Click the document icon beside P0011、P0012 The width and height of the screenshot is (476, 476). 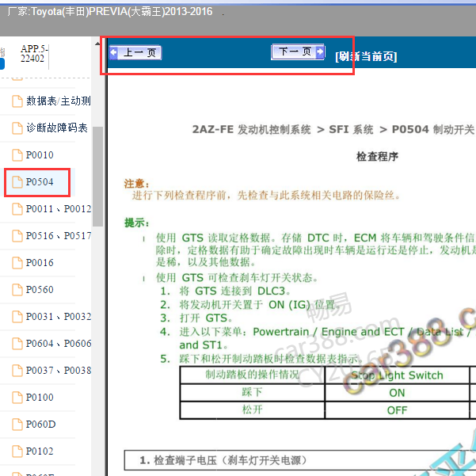coord(17,209)
